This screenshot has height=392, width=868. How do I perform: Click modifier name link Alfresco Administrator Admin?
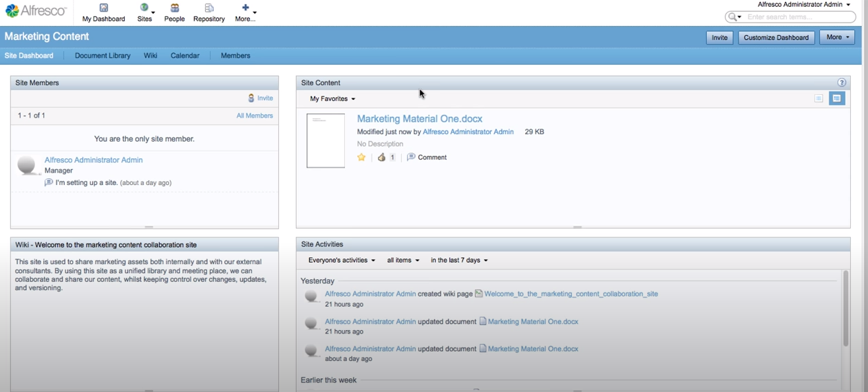coord(468,132)
